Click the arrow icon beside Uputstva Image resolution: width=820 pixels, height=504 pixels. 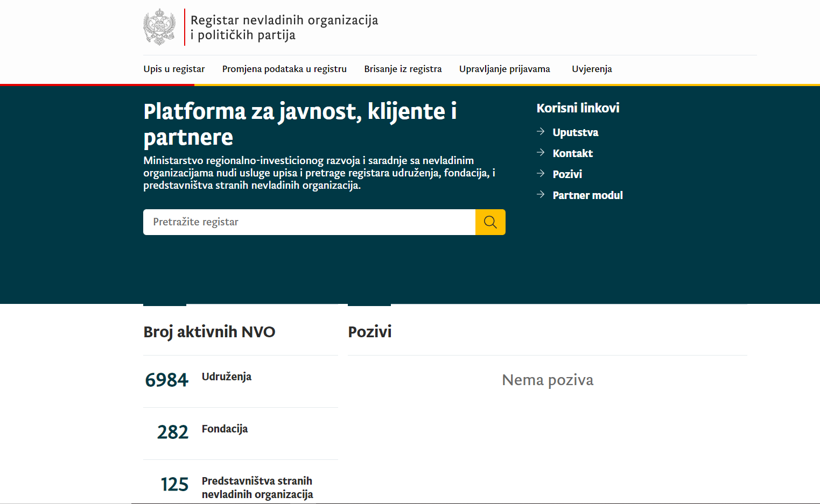coord(541,132)
